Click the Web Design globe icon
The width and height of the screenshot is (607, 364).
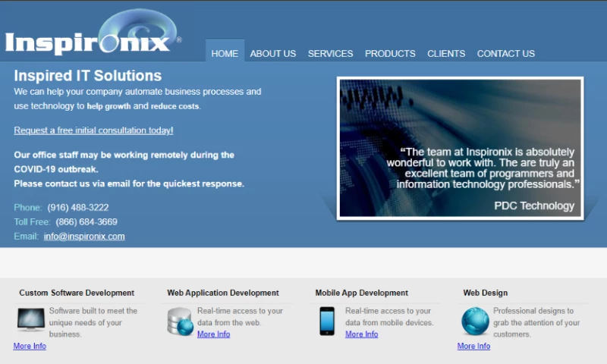click(475, 322)
